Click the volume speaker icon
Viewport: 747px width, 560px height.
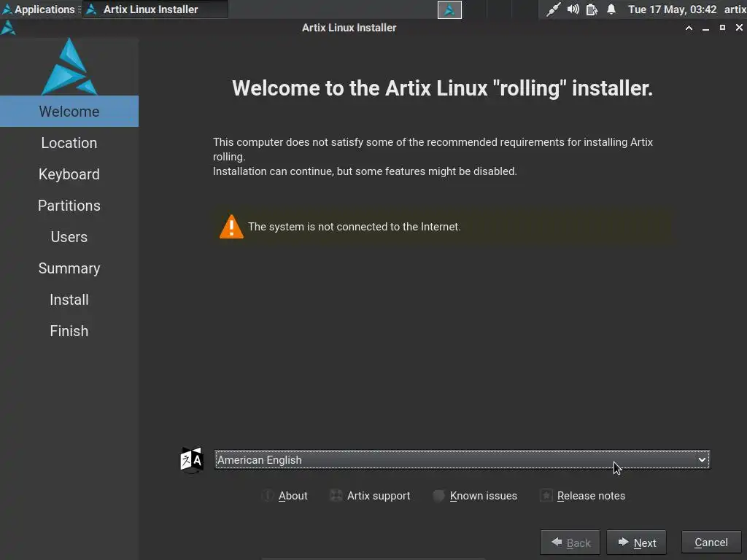coord(573,9)
